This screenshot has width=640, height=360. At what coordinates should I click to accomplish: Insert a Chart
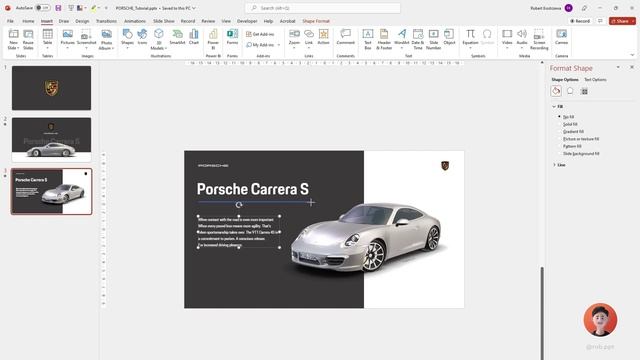(194, 37)
